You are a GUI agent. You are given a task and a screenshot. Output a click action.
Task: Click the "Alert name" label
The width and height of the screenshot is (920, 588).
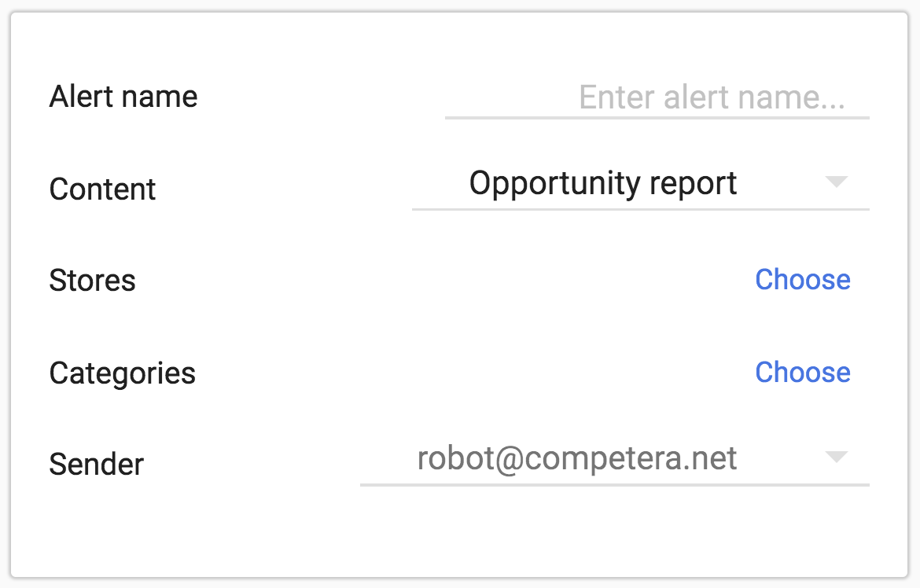click(123, 97)
